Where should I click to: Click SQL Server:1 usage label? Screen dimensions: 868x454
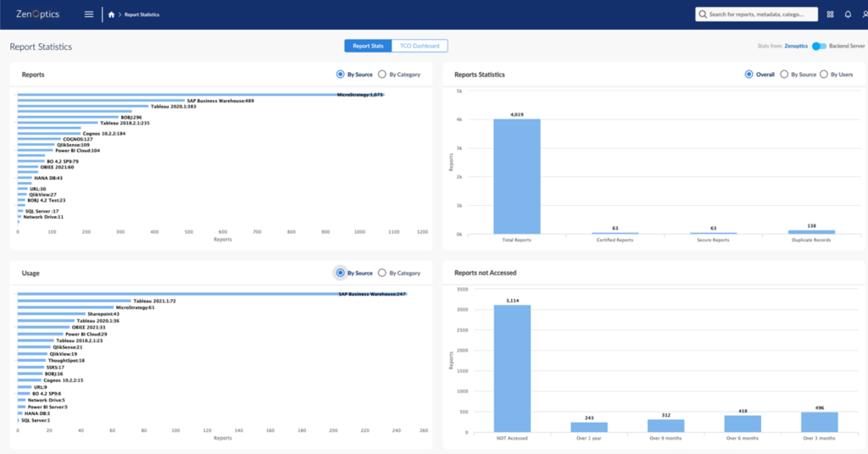point(36,420)
